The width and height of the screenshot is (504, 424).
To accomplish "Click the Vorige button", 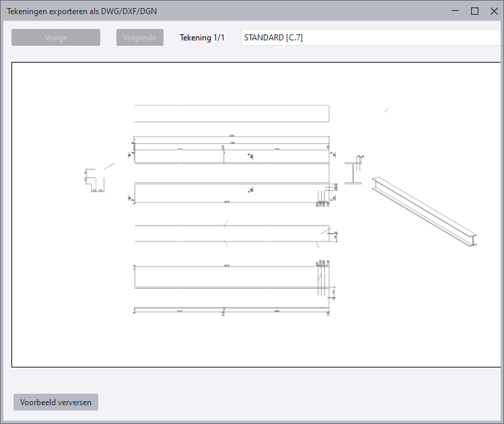I will tap(56, 37).
